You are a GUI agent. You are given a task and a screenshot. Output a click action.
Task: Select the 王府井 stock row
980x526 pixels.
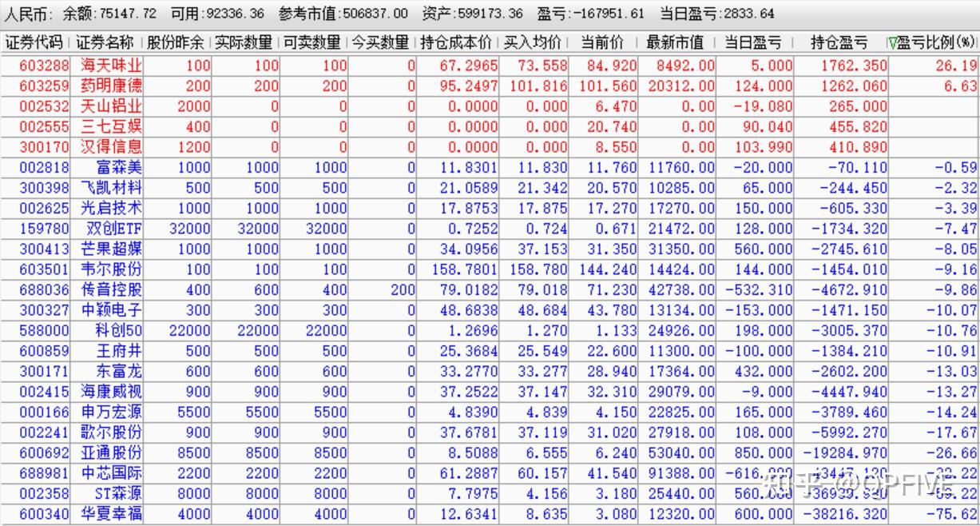490,351
